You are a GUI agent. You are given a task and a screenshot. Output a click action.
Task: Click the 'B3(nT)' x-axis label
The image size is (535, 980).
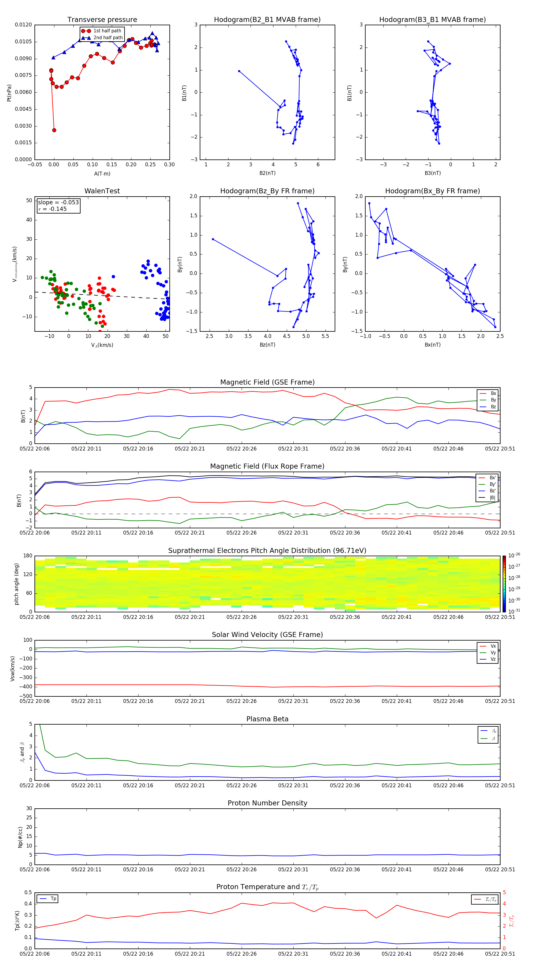pyautogui.click(x=432, y=173)
